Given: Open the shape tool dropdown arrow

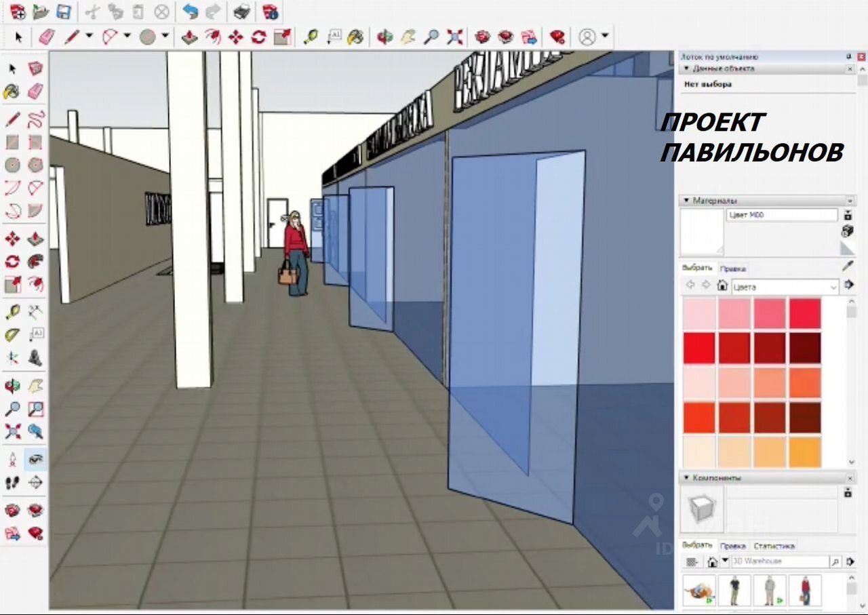Looking at the screenshot, I should click(165, 37).
